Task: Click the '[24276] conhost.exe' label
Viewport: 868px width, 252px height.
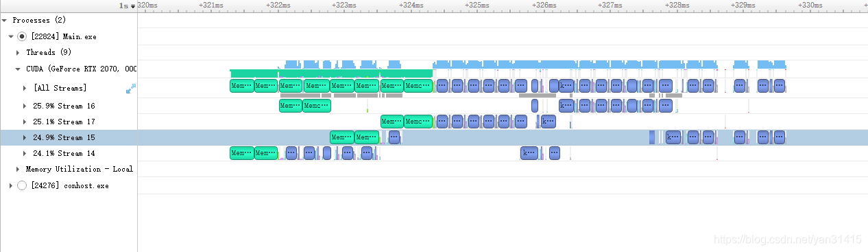Action: tap(70, 185)
